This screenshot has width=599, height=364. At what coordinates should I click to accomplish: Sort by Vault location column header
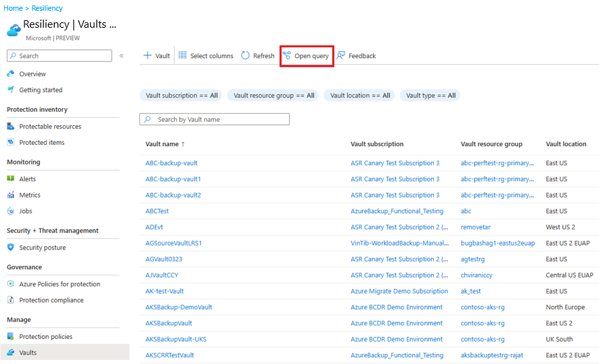(x=566, y=144)
